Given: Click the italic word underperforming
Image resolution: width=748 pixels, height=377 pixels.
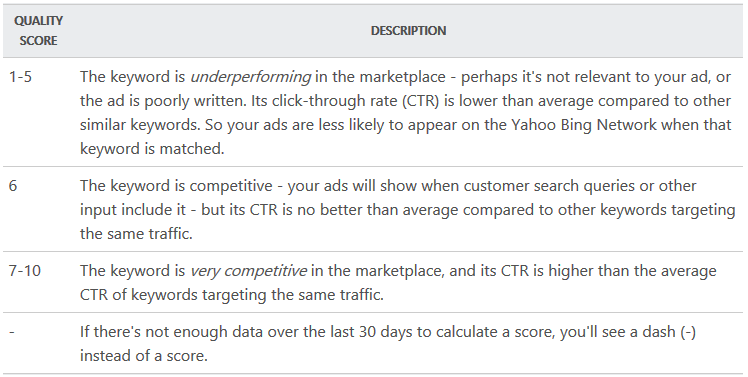Looking at the screenshot, I should click(250, 77).
